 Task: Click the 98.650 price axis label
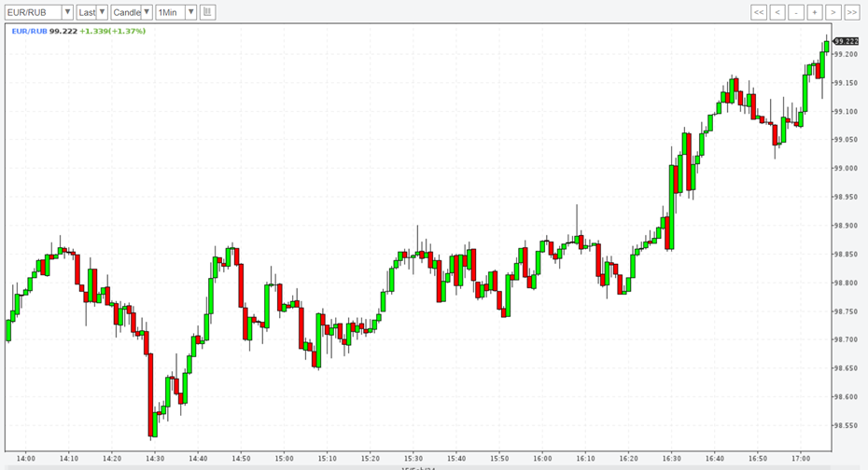pos(846,368)
